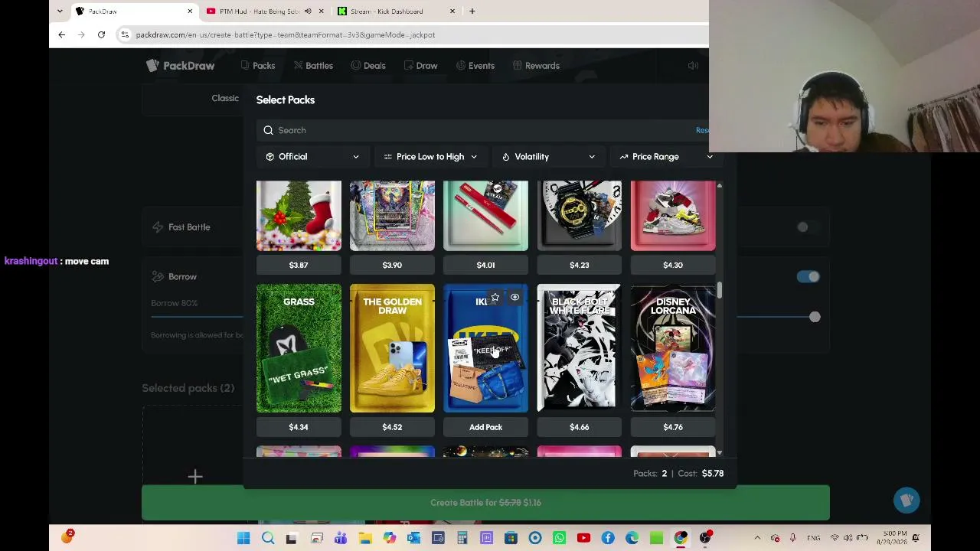
Task: Open the Events page
Action: [475, 66]
